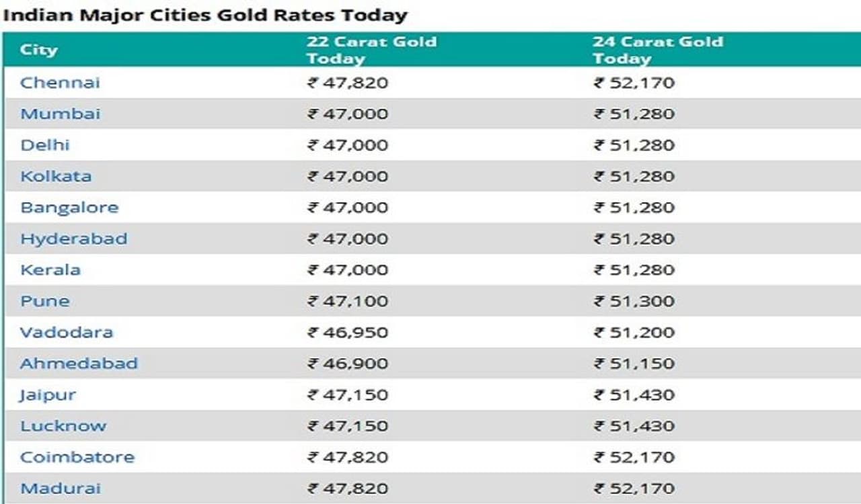This screenshot has height=504, width=861.
Task: Open the Kerala gold rates link
Action: pyautogui.click(x=50, y=269)
